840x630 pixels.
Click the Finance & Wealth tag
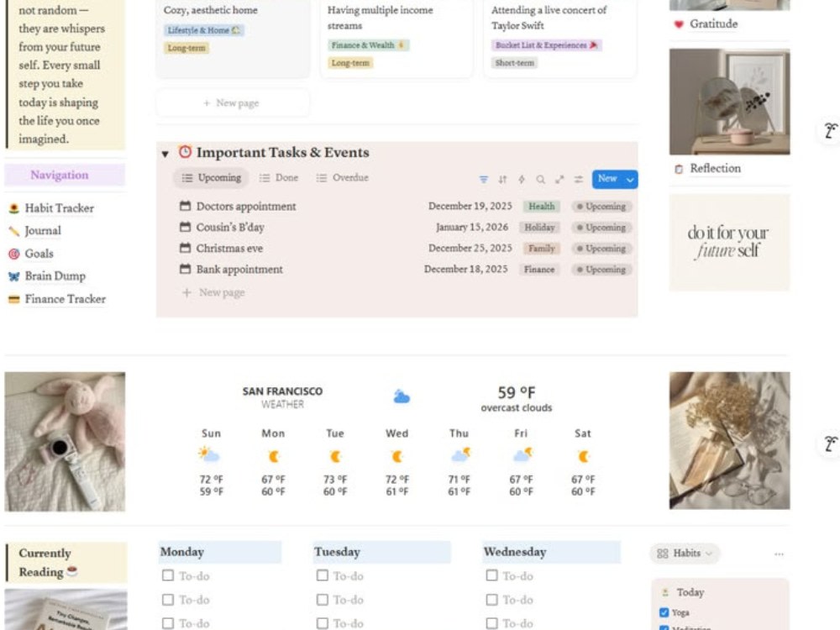point(368,45)
